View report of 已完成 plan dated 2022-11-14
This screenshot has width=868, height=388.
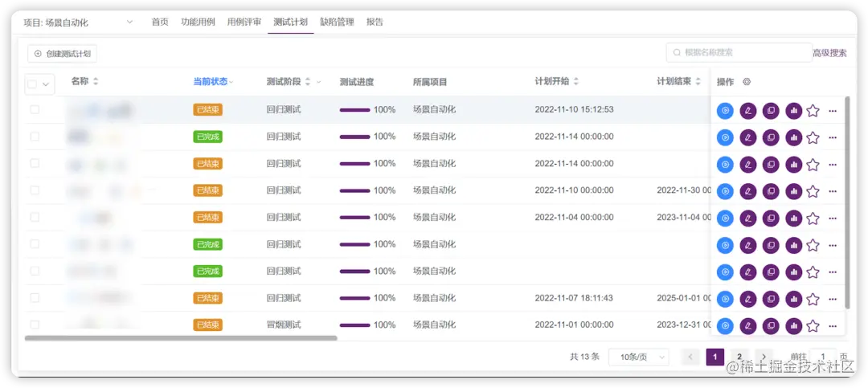pyautogui.click(x=794, y=138)
